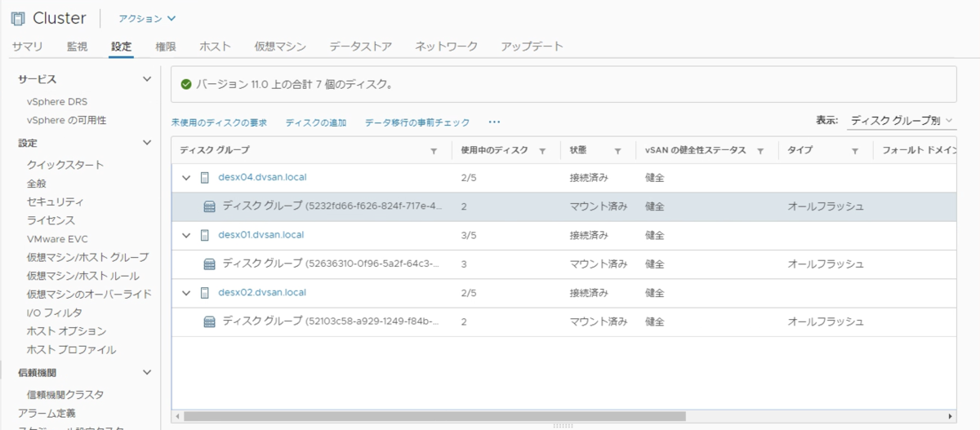The height and width of the screenshot is (430, 980).
Task: Switch to the ホスト tab
Action: (x=215, y=47)
